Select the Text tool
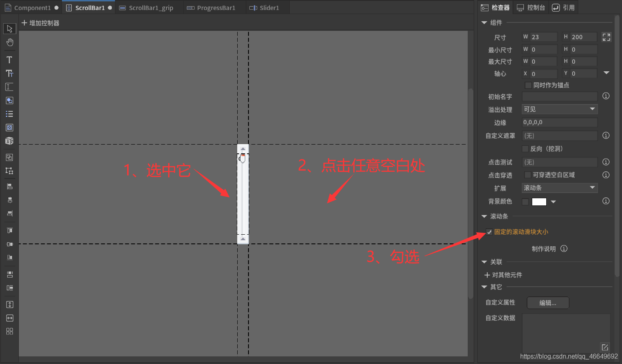Viewport: 622px width, 364px height. click(9, 60)
